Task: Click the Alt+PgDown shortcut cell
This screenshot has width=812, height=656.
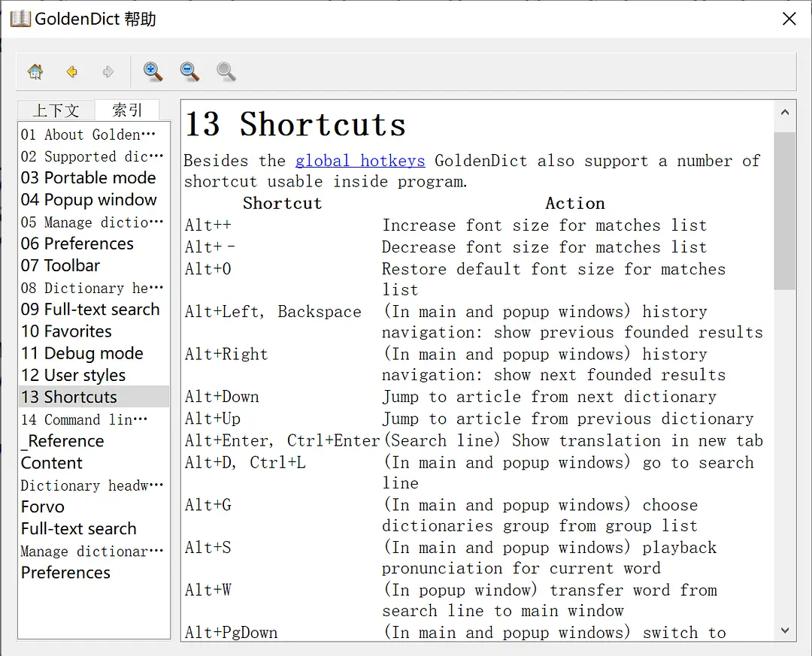Action: (x=231, y=632)
